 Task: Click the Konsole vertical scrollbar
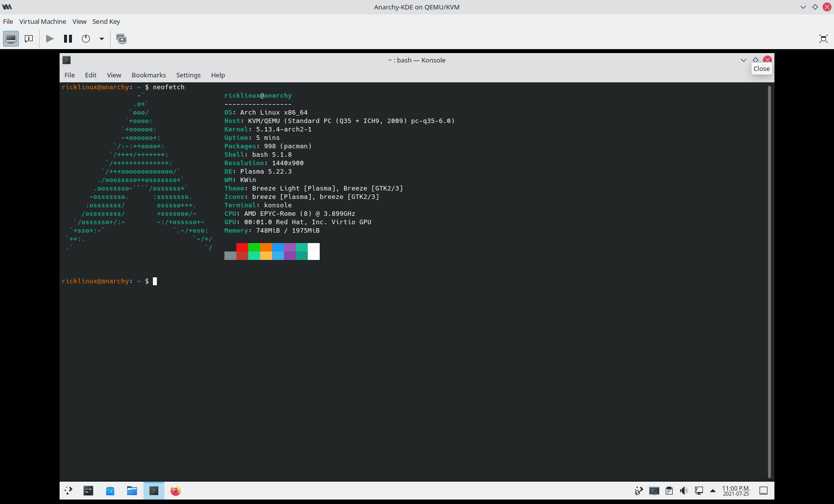[x=769, y=282]
